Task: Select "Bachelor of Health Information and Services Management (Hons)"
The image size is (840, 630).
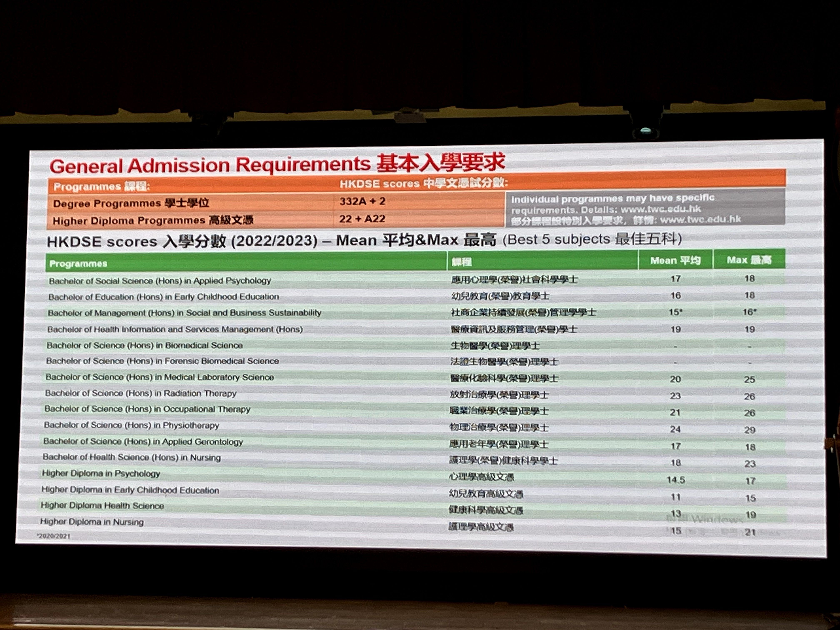Action: (175, 329)
